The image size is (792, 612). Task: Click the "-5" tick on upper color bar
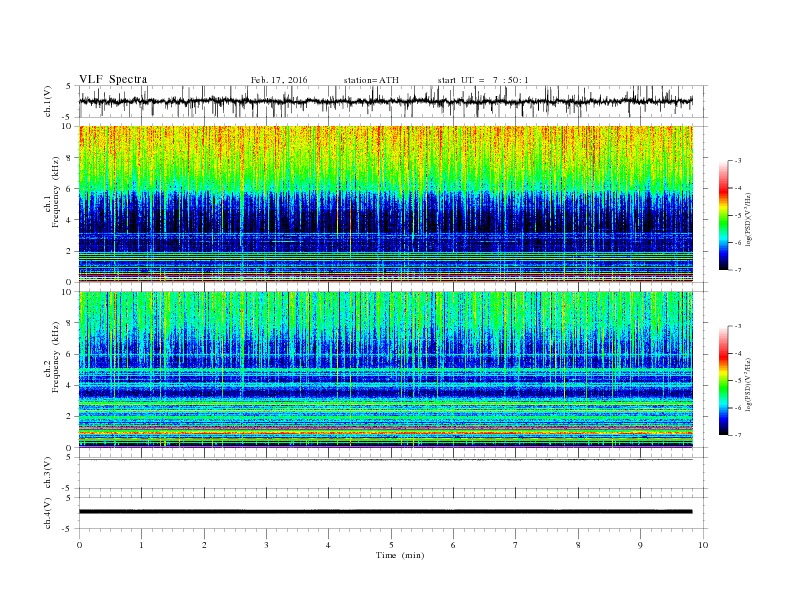(737, 216)
